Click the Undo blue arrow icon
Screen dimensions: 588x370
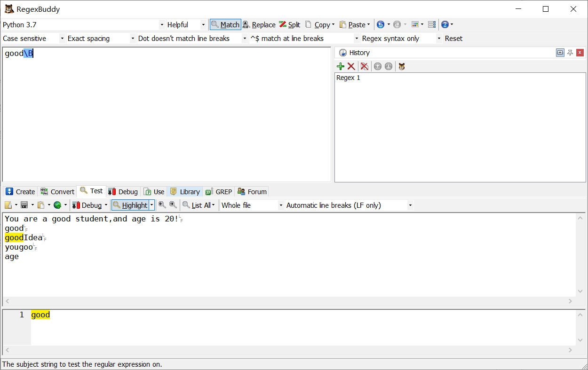point(381,24)
